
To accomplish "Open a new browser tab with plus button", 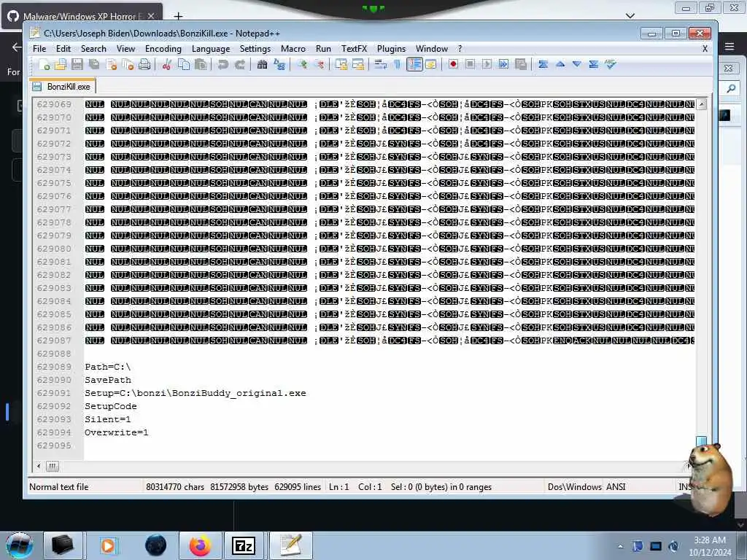I will tap(178, 16).
